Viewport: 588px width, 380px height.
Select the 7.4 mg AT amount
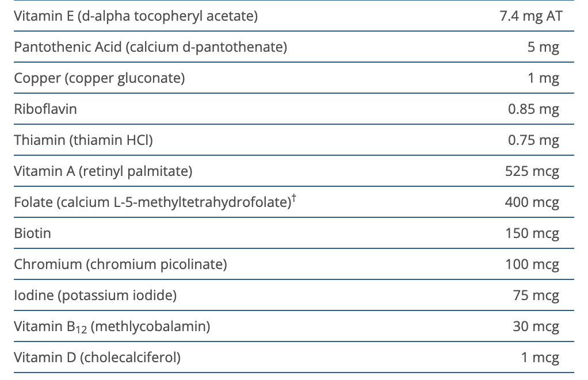tap(531, 16)
